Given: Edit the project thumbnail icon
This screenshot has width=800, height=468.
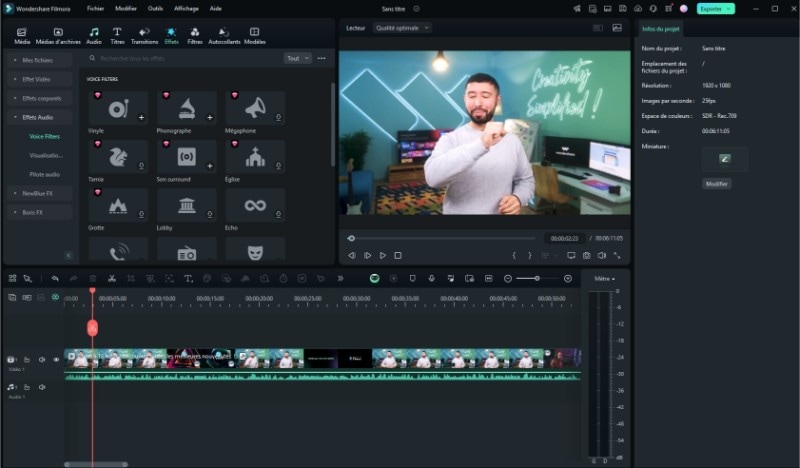Looking at the screenshot, I should click(724, 159).
